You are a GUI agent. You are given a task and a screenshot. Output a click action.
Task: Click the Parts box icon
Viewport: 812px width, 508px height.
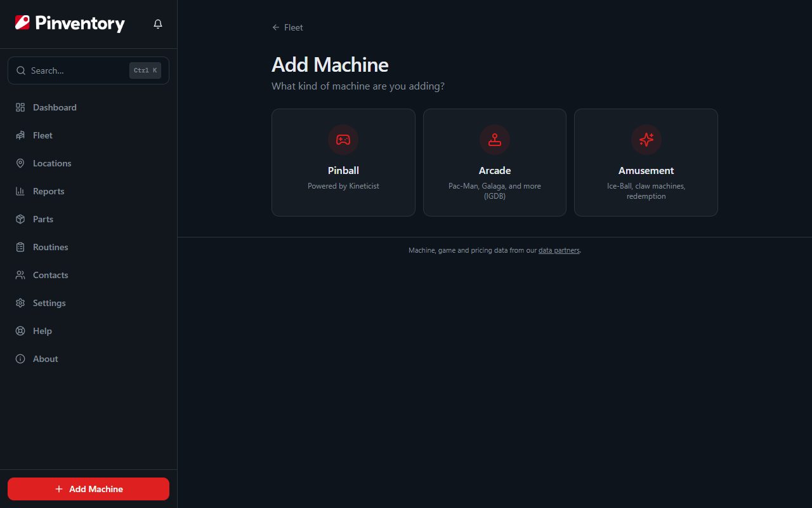click(x=20, y=219)
